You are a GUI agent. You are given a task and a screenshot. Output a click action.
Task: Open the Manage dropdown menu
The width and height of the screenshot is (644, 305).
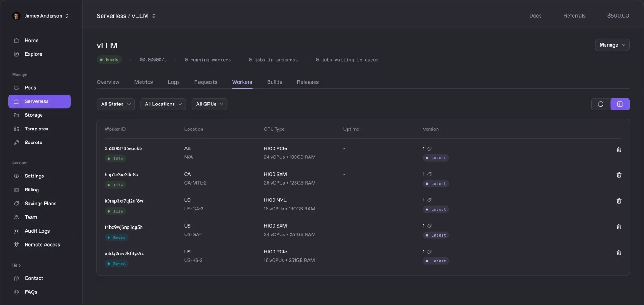click(x=612, y=45)
